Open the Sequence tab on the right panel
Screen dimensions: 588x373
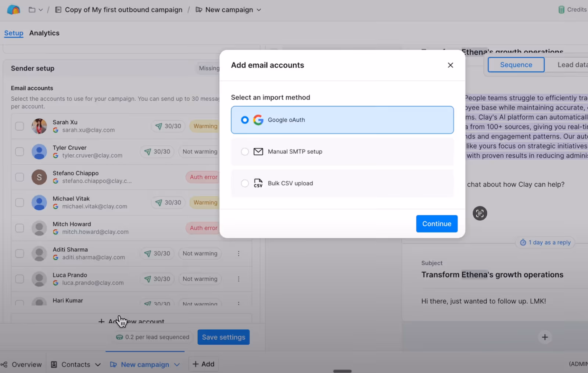(516, 64)
